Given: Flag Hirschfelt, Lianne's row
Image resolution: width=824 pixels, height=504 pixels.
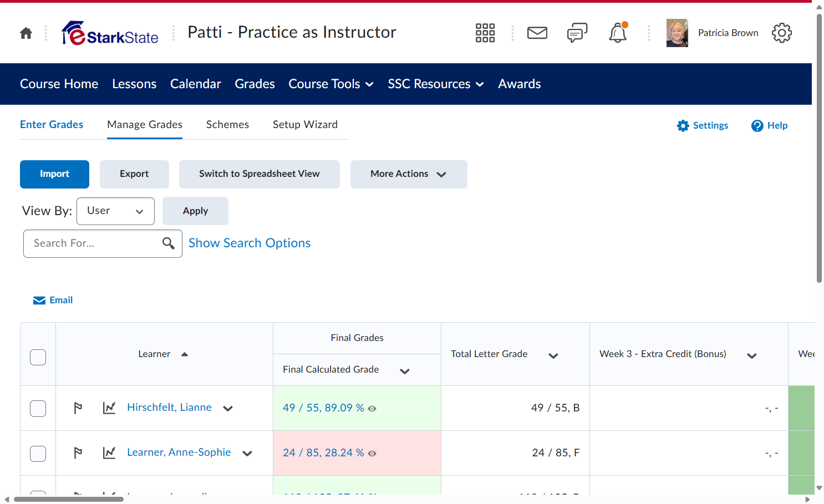Looking at the screenshot, I should point(78,408).
